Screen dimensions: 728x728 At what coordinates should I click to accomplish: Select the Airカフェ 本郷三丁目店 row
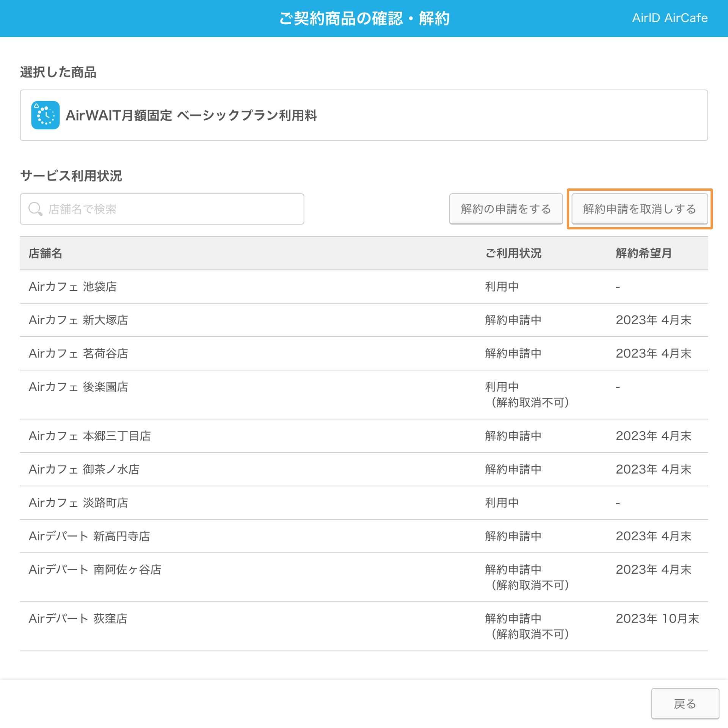click(x=364, y=436)
